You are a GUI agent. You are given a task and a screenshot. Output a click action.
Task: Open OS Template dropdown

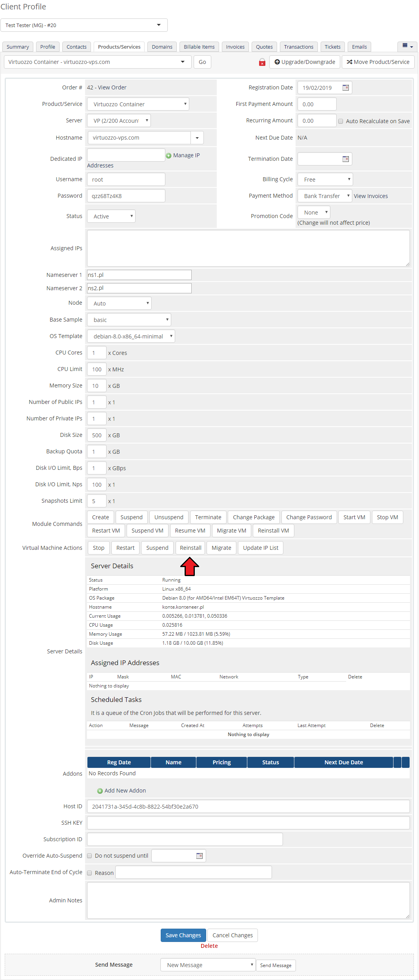click(x=131, y=336)
